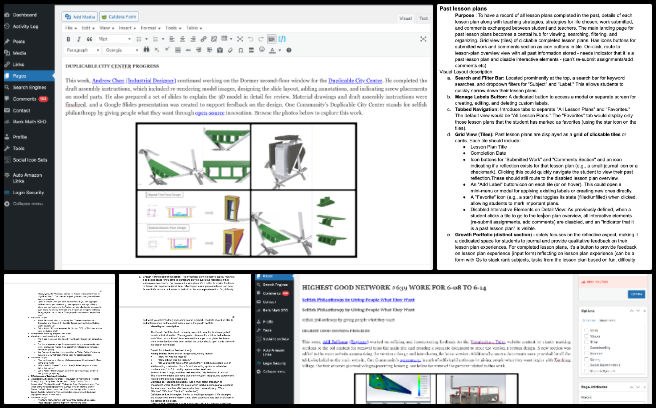Open Activity Log in top window sidebar

click(x=25, y=26)
